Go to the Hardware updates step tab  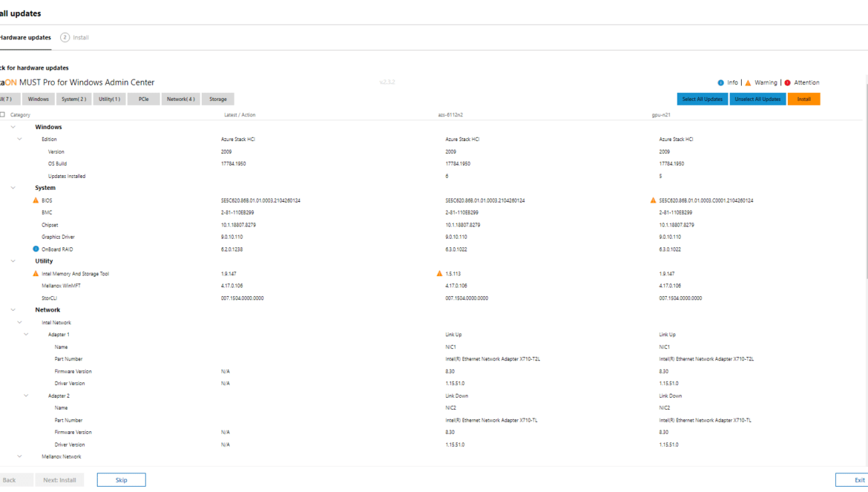point(24,38)
